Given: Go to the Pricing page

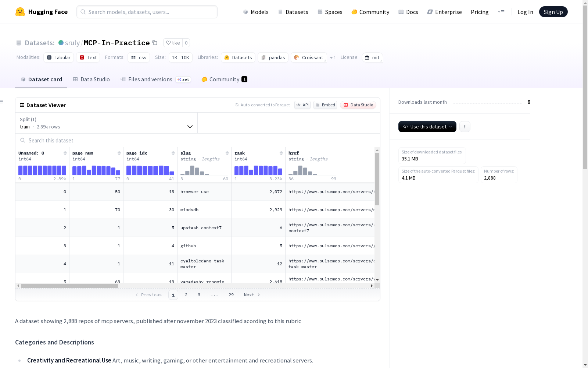Looking at the screenshot, I should point(480,12).
